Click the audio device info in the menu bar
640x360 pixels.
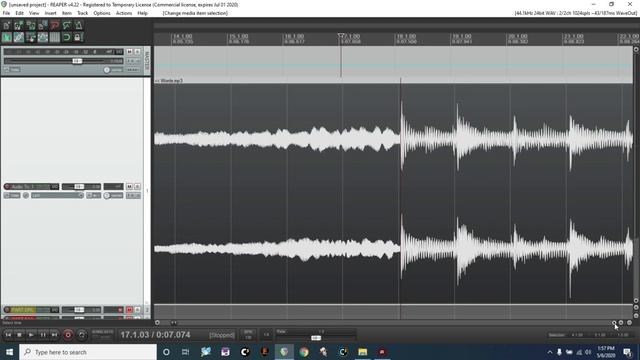pyautogui.click(x=576, y=13)
